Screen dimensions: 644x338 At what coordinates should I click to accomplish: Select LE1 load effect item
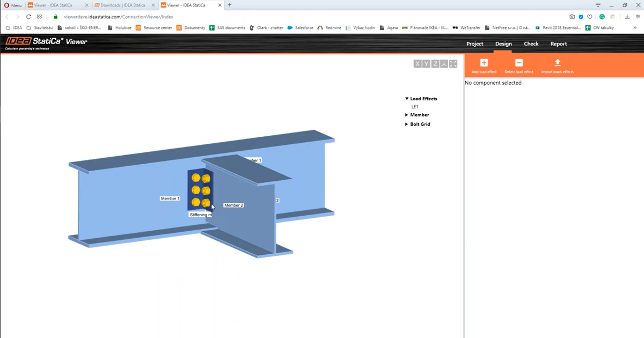(x=415, y=107)
